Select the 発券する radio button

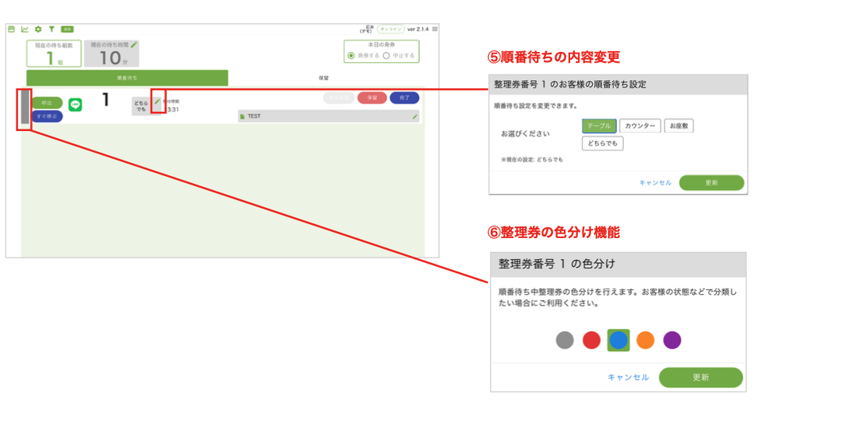click(351, 56)
